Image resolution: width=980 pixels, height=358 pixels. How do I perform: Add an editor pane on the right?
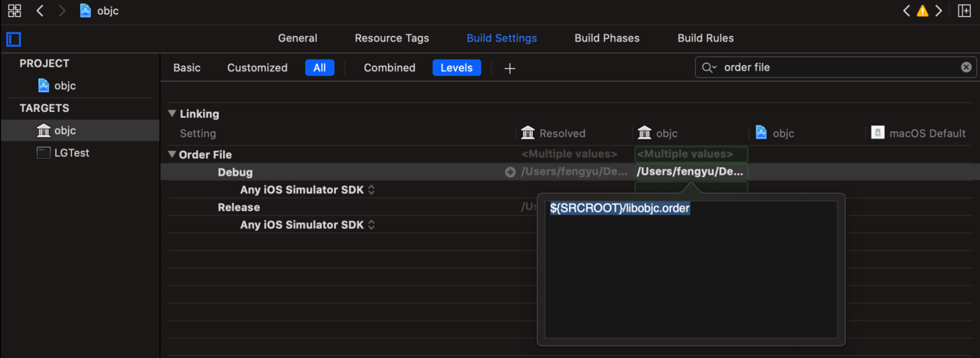click(964, 11)
